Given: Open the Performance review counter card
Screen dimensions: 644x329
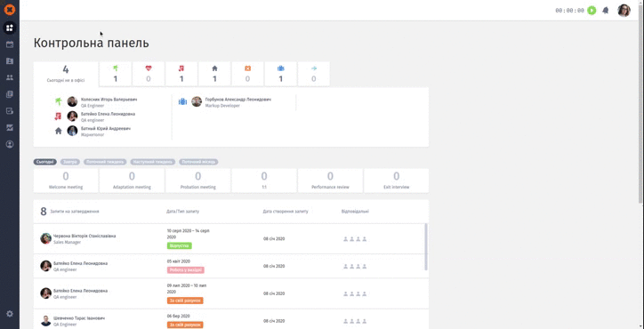Looking at the screenshot, I should coord(330,181).
